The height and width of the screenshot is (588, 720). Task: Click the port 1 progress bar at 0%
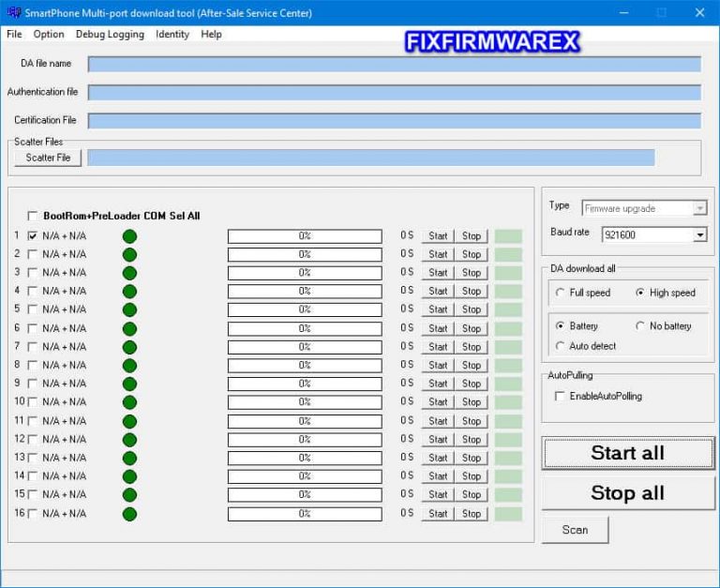[305, 236]
